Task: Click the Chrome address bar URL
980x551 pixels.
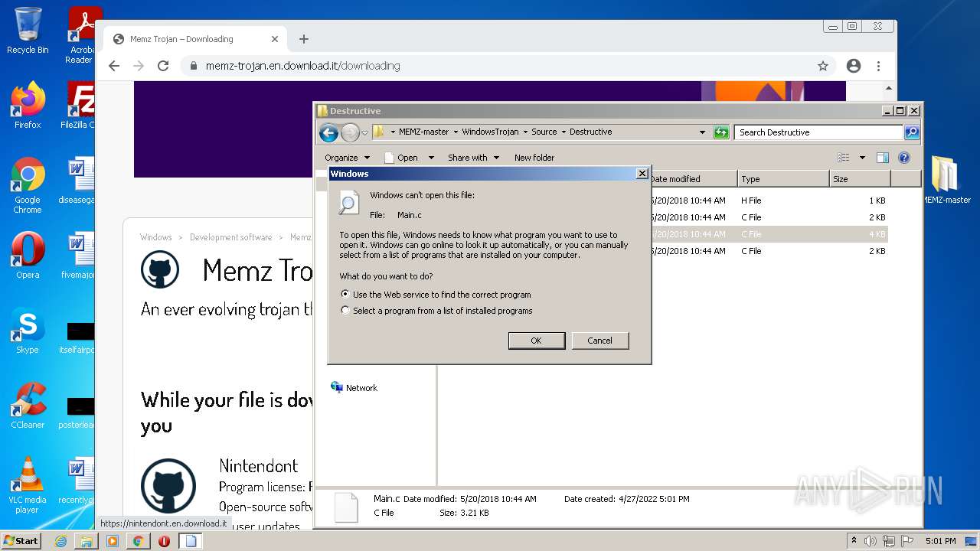Action: tap(303, 66)
